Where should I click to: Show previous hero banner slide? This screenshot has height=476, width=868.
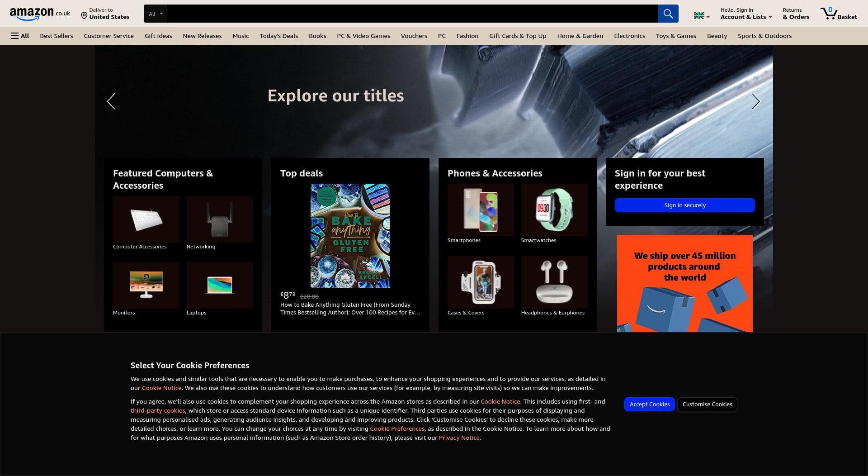click(x=111, y=101)
